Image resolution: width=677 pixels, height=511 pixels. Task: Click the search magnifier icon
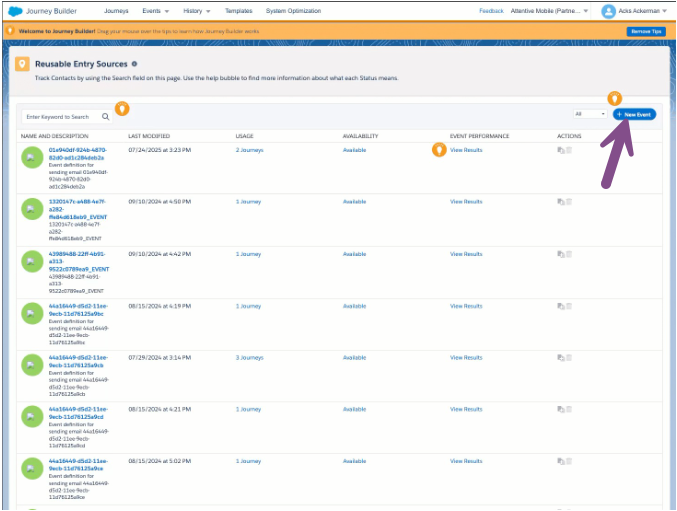(106, 116)
